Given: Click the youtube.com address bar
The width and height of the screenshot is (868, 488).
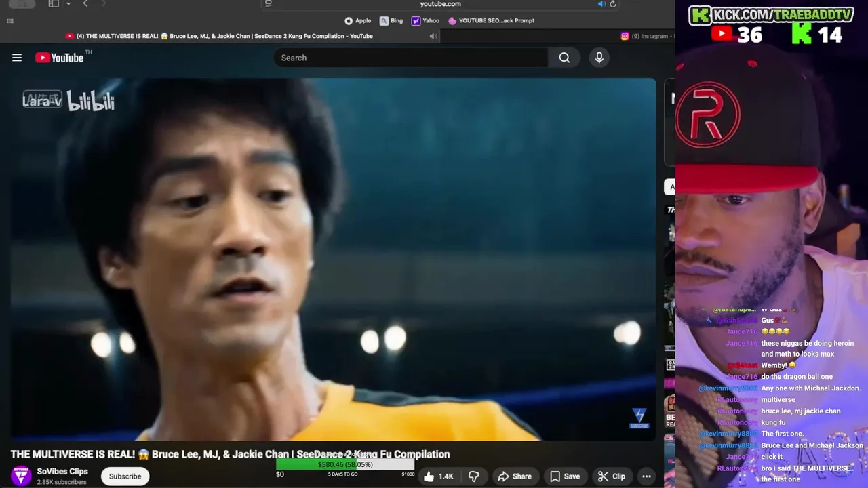Looking at the screenshot, I should [x=440, y=4].
